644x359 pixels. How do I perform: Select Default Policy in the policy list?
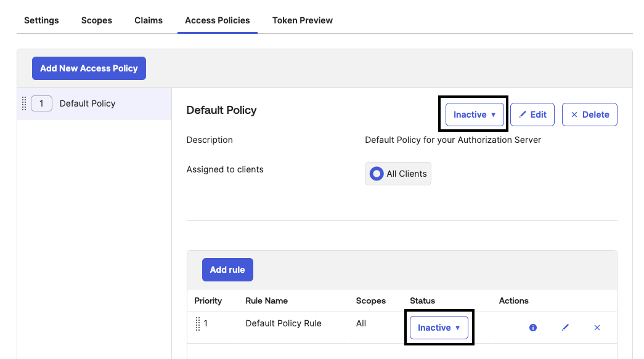tap(88, 103)
